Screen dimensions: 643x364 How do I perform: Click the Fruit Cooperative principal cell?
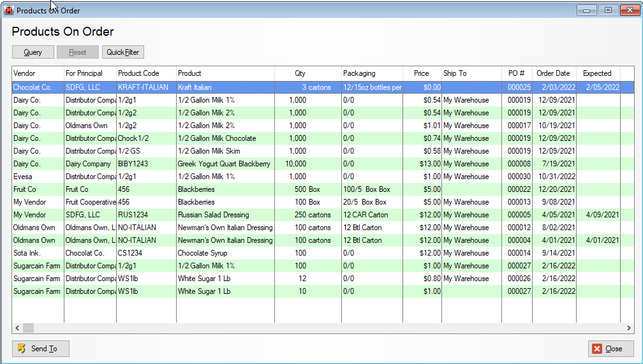(90, 202)
